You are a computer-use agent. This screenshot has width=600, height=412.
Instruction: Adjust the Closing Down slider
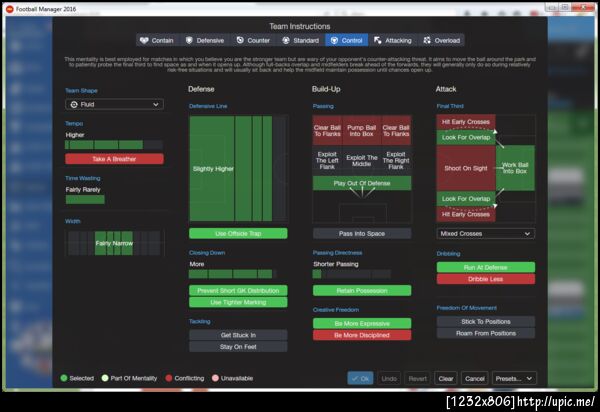[x=233, y=274]
